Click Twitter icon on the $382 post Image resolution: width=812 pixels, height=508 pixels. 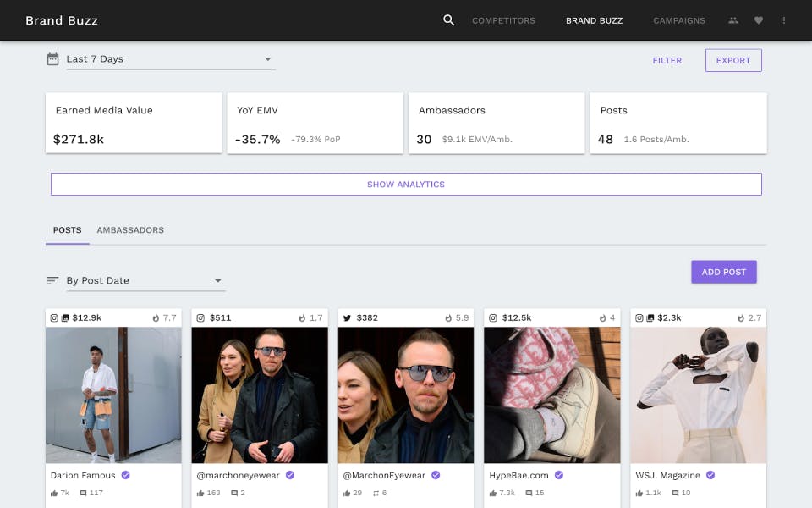347,318
